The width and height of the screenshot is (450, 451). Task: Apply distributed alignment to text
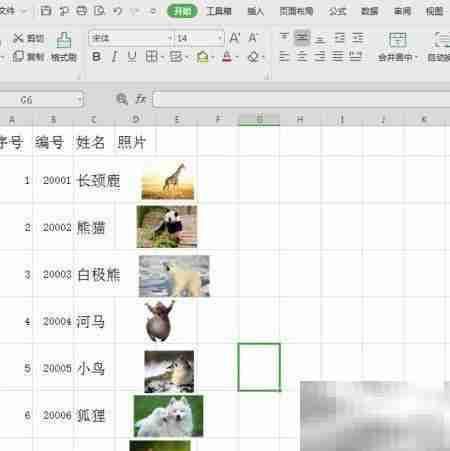pos(355,57)
